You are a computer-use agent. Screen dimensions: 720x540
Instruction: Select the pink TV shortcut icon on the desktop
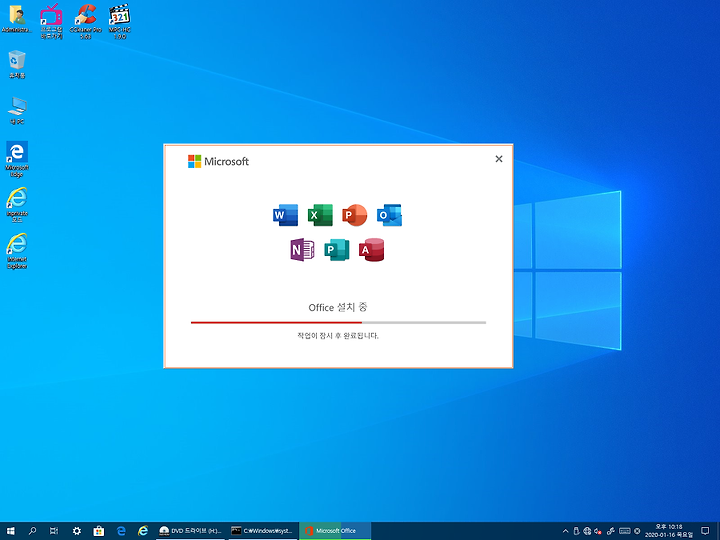click(x=51, y=21)
